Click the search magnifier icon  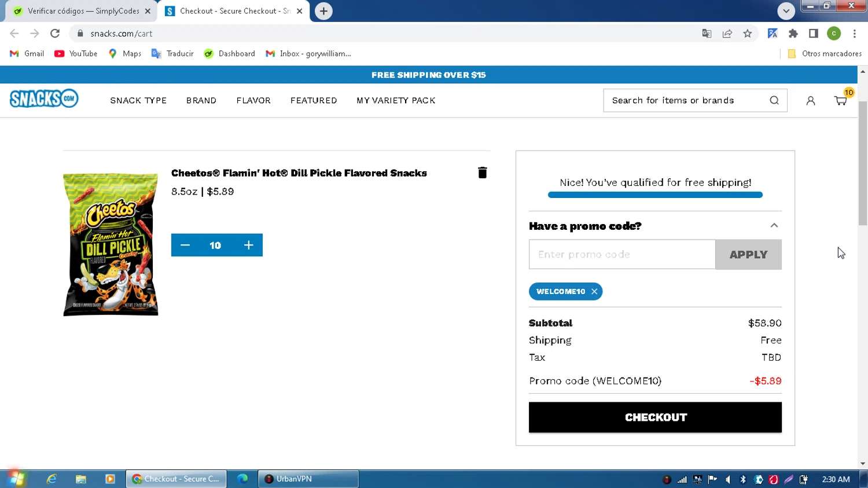tap(774, 100)
